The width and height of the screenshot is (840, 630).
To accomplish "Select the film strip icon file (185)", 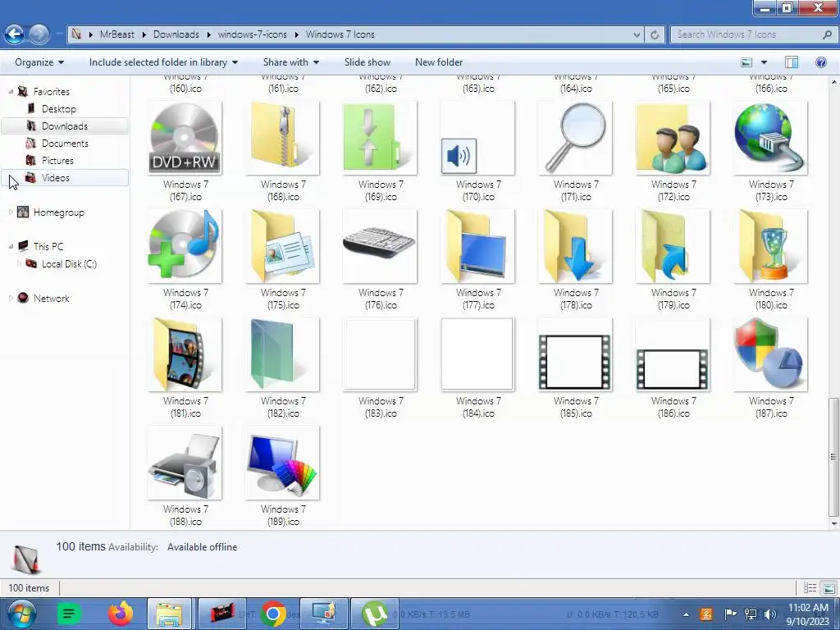I will (575, 354).
